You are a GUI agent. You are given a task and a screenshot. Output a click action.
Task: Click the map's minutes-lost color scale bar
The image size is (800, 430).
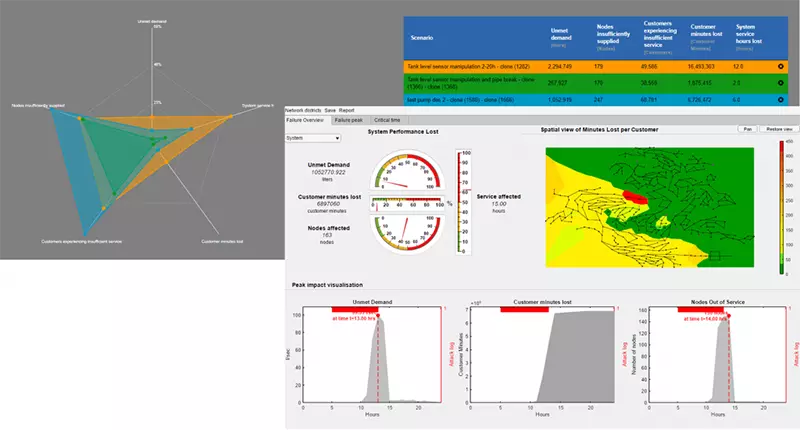pos(780,207)
